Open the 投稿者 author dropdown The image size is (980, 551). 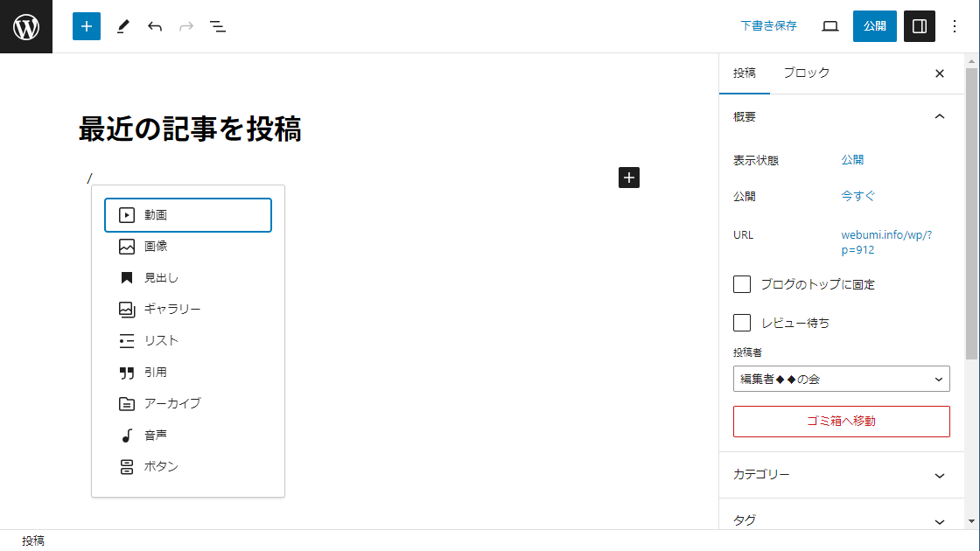point(841,379)
